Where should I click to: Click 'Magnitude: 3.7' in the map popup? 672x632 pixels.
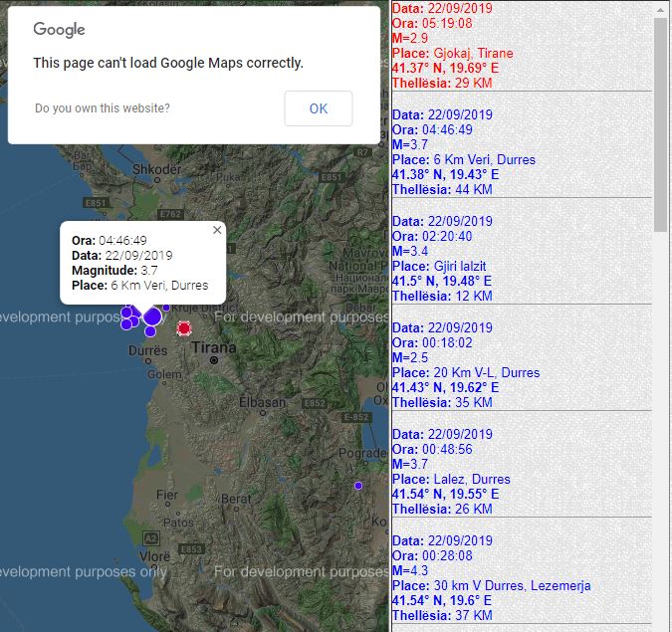(x=114, y=271)
